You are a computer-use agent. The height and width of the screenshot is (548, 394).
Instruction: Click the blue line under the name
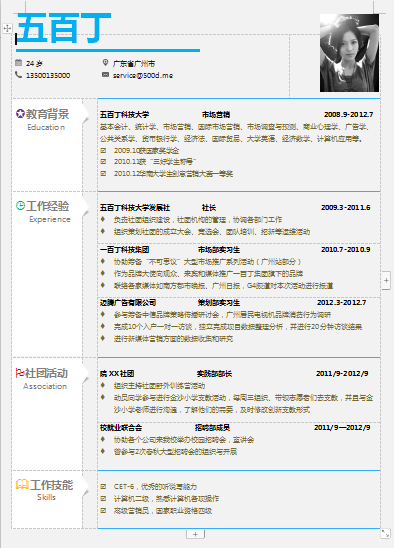pyautogui.click(x=108, y=51)
